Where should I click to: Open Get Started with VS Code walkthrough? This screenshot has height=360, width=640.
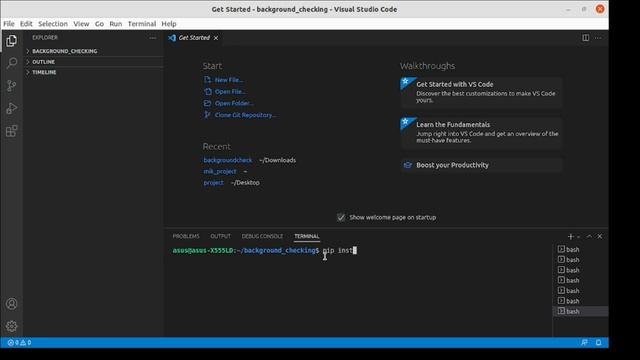482,92
